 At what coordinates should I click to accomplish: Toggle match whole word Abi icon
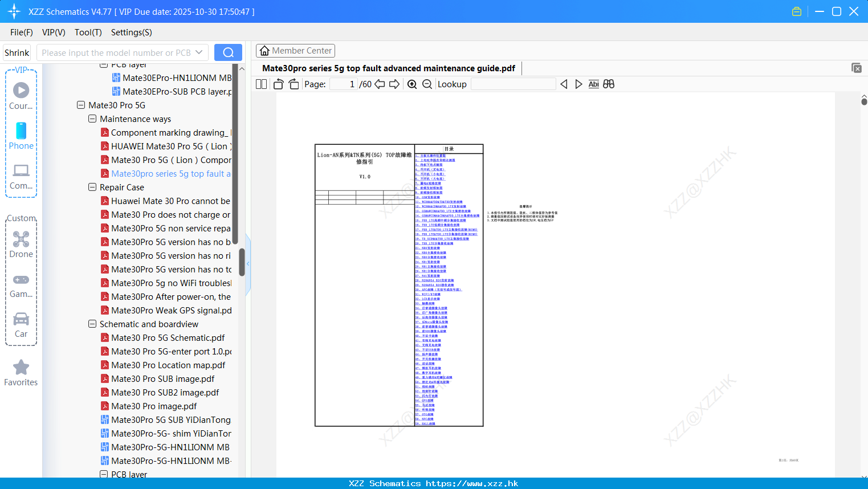(593, 84)
